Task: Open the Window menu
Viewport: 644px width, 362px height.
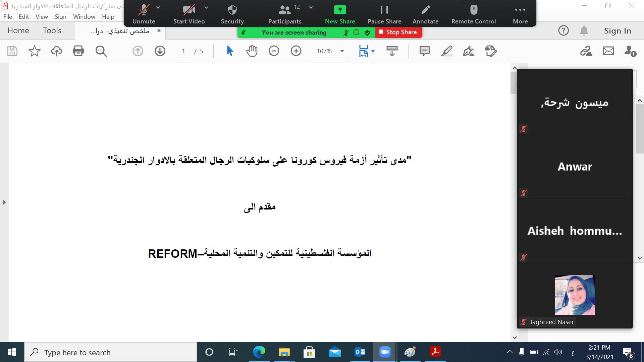Action: [x=84, y=16]
